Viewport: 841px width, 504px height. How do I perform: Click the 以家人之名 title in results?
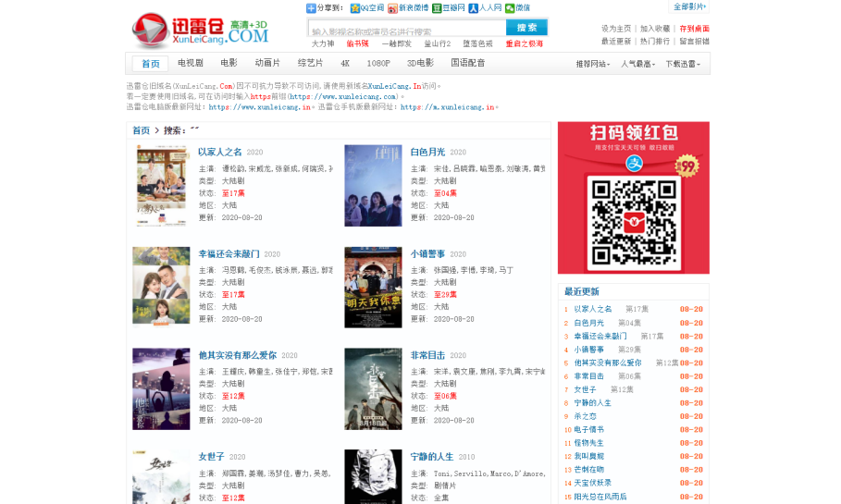[x=220, y=153]
